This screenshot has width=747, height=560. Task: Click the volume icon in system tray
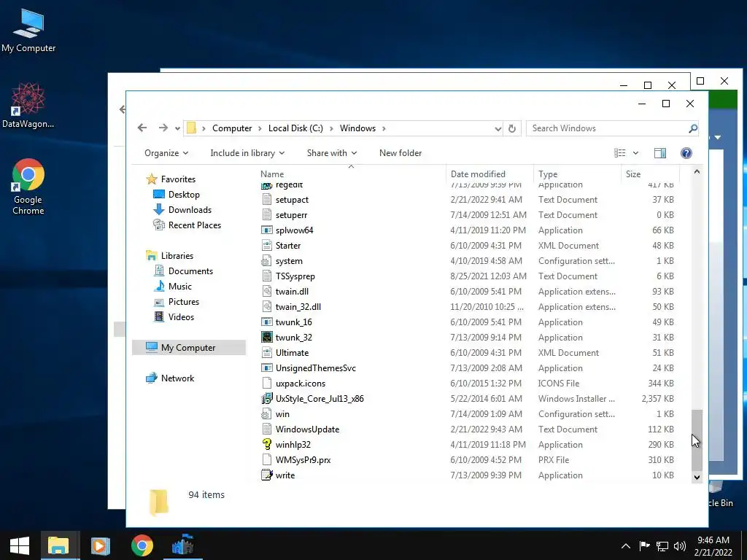(x=680, y=545)
